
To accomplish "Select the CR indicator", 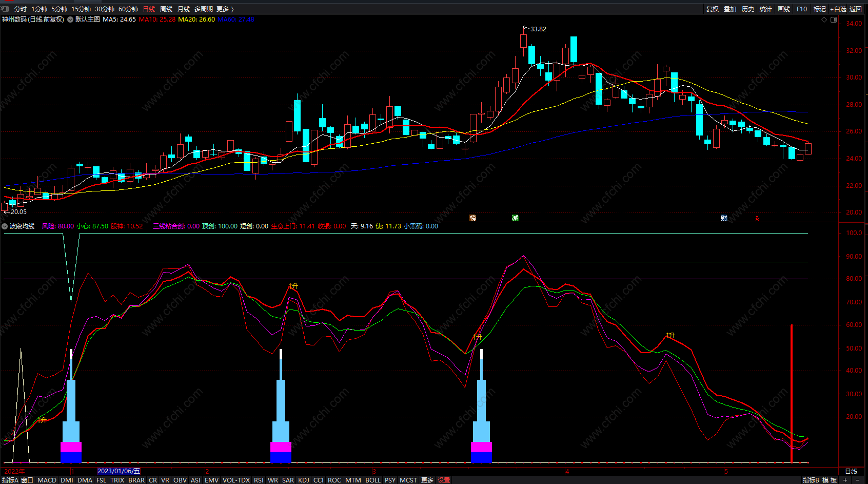I will (x=153, y=480).
